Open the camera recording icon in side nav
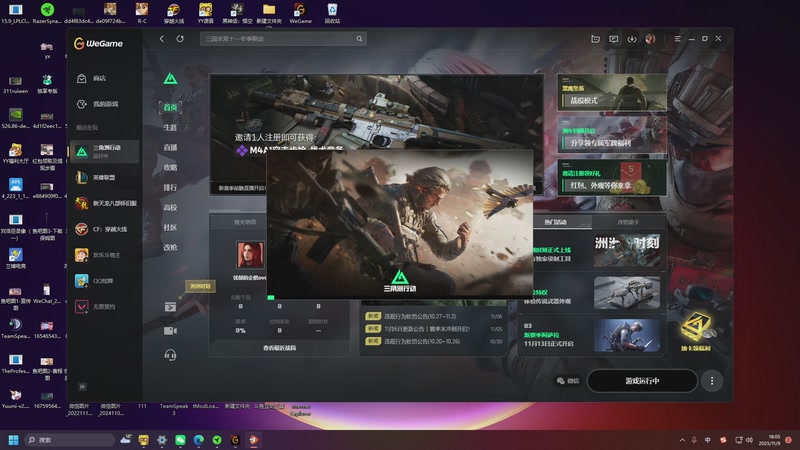800x450 pixels. [170, 331]
